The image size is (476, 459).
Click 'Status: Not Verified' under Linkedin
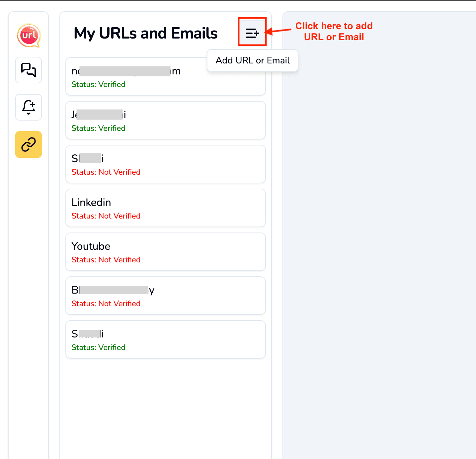tap(106, 216)
